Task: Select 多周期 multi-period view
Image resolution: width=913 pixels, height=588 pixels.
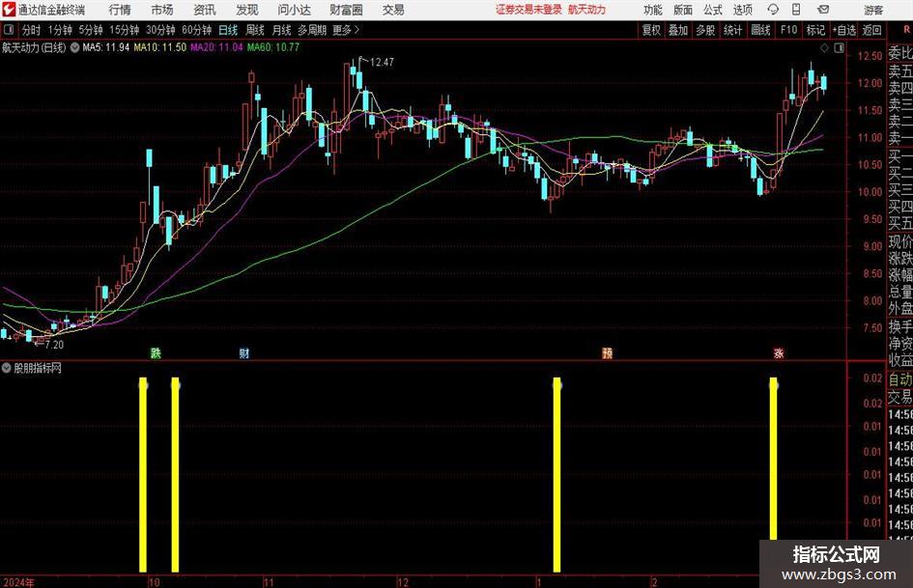Action: coord(312,30)
